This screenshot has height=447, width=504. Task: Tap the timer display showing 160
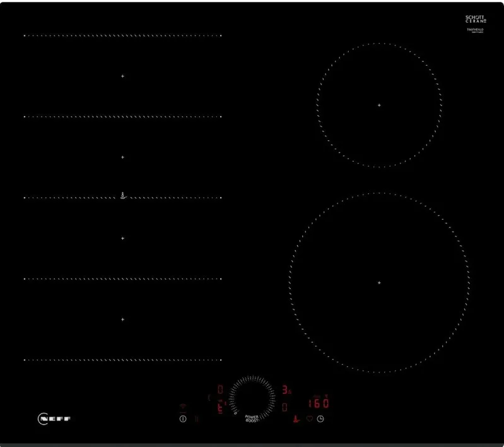click(x=319, y=403)
